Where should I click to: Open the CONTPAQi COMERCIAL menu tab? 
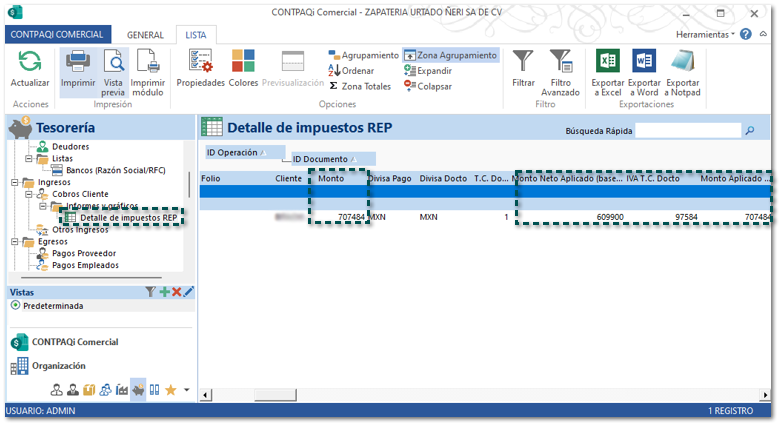coord(58,34)
